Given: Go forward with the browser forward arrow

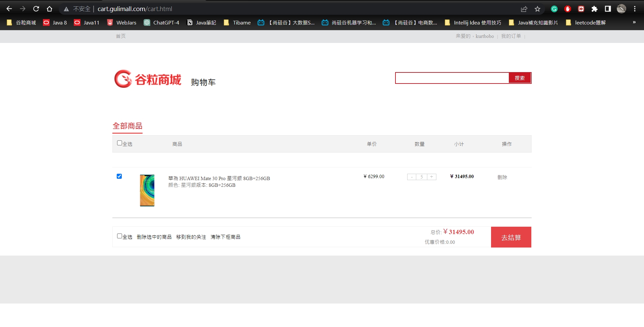Looking at the screenshot, I should point(22,9).
